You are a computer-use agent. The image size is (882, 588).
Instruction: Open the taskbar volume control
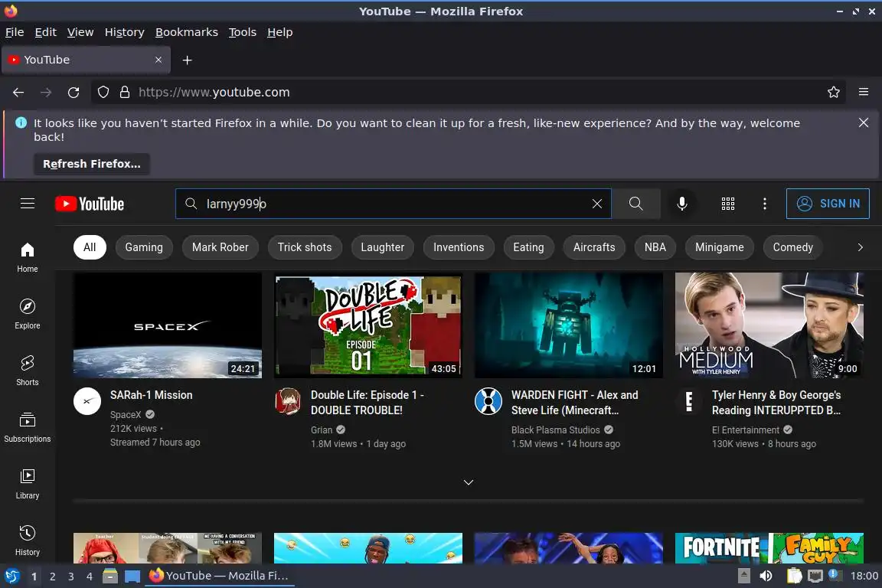(x=766, y=576)
